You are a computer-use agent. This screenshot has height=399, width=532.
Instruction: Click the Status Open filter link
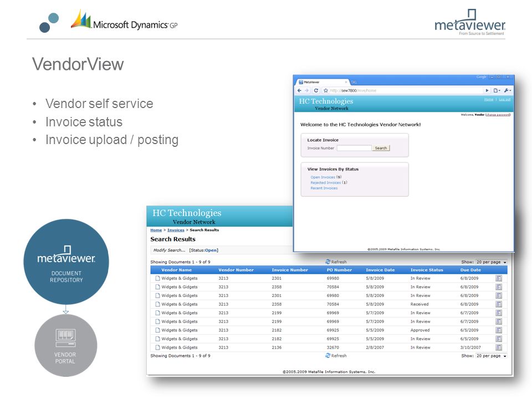pos(211,250)
